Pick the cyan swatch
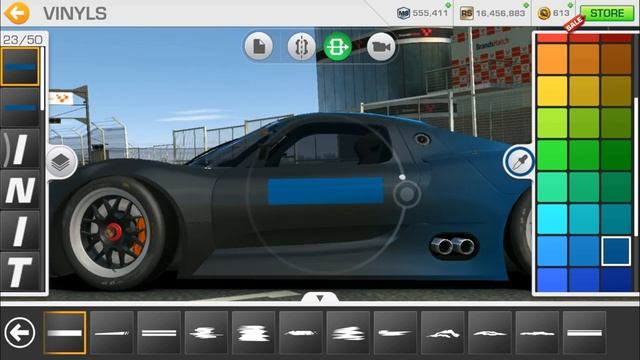 552,219
